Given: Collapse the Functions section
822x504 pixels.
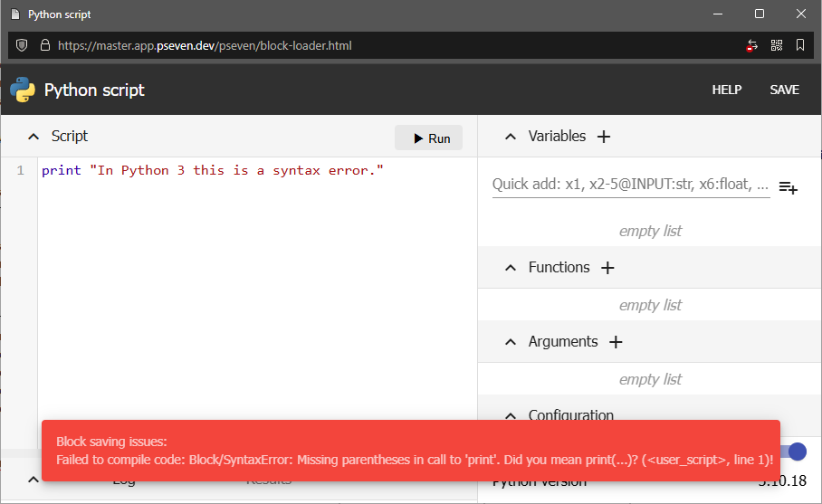Looking at the screenshot, I should (x=511, y=268).
